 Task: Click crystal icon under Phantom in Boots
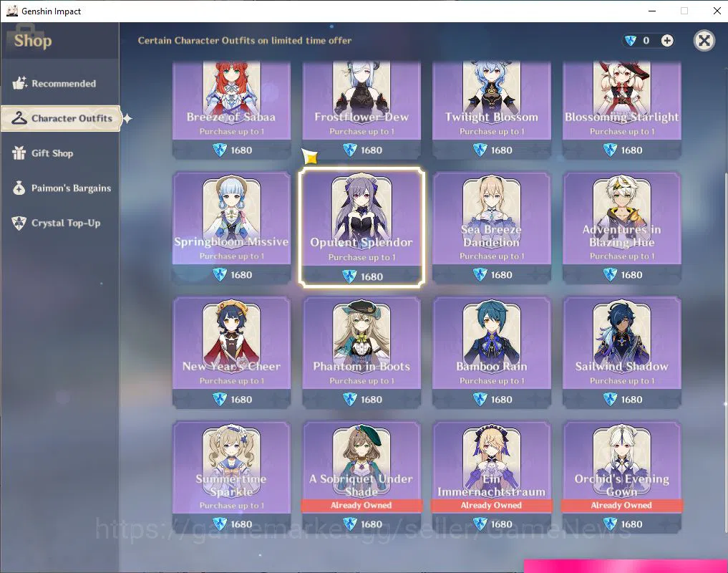click(349, 399)
